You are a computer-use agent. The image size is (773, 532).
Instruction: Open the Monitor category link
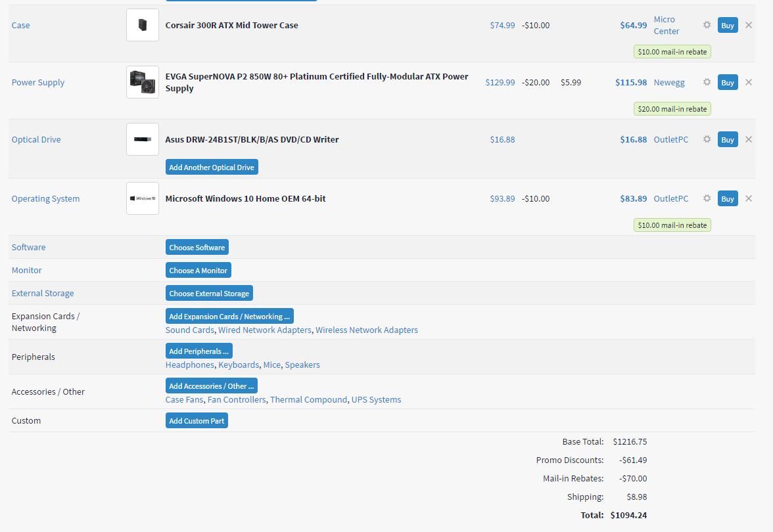(x=26, y=271)
